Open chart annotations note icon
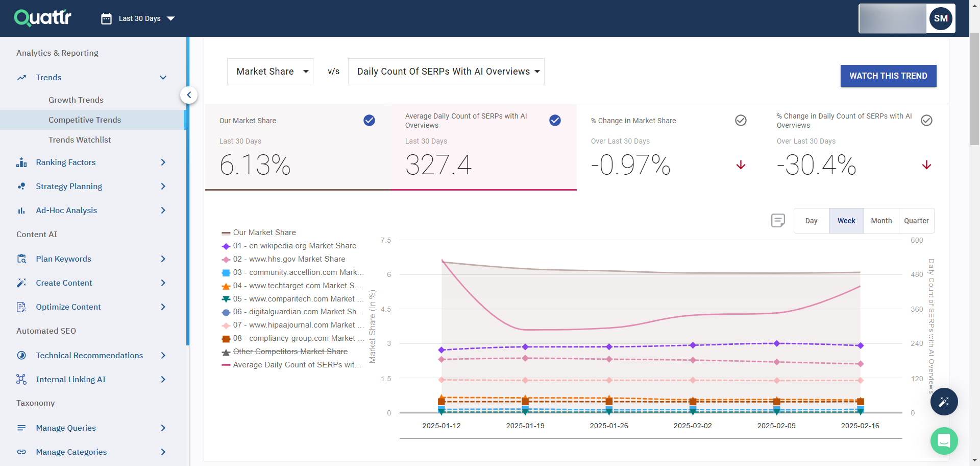980x466 pixels. pos(778,221)
